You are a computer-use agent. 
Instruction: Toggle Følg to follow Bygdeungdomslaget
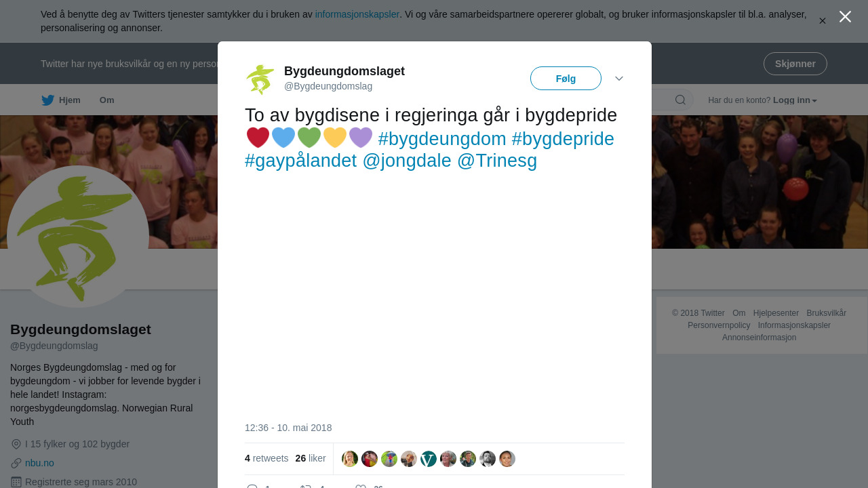click(x=566, y=79)
